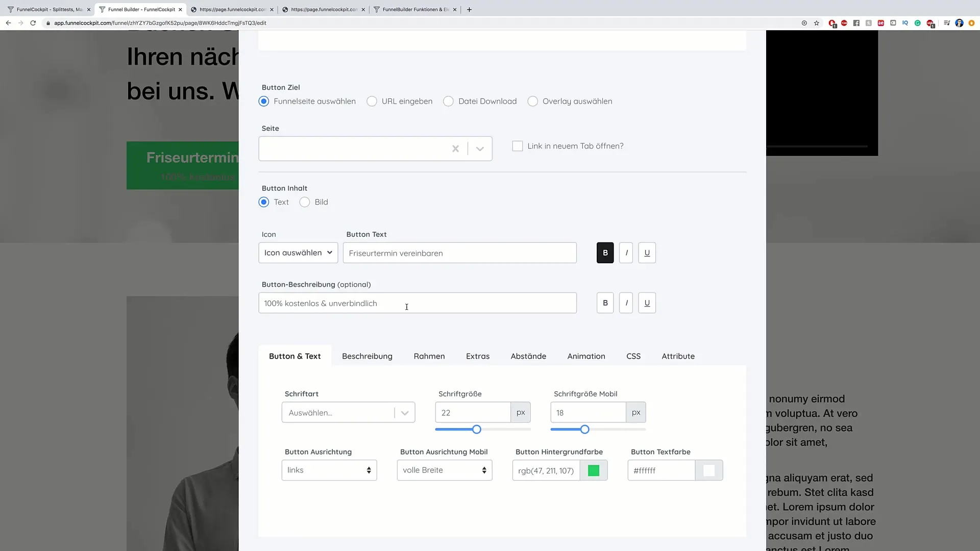Image resolution: width=980 pixels, height=551 pixels.
Task: Click the Italic icon for Button Text
Action: coord(626,253)
